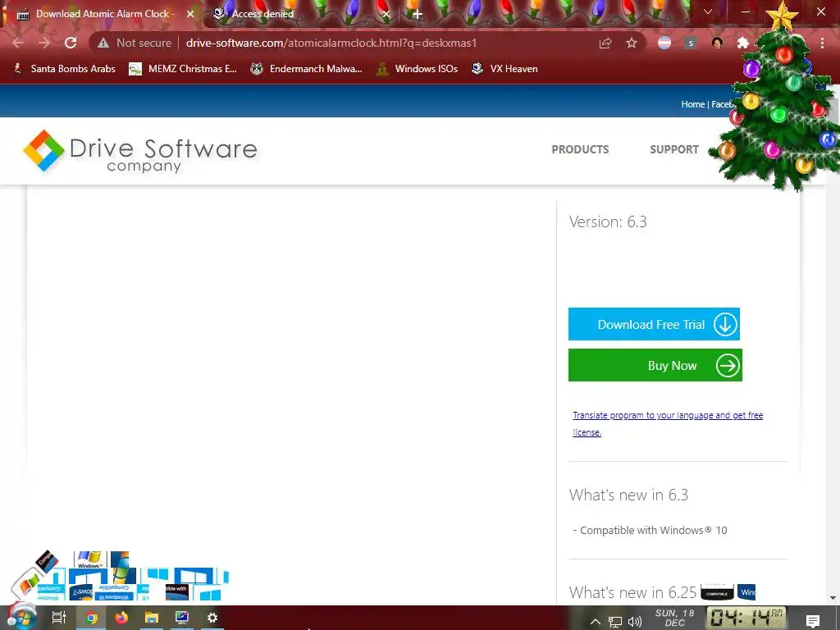This screenshot has height=630, width=840.
Task: Click the address bar URL field
Action: click(x=331, y=43)
